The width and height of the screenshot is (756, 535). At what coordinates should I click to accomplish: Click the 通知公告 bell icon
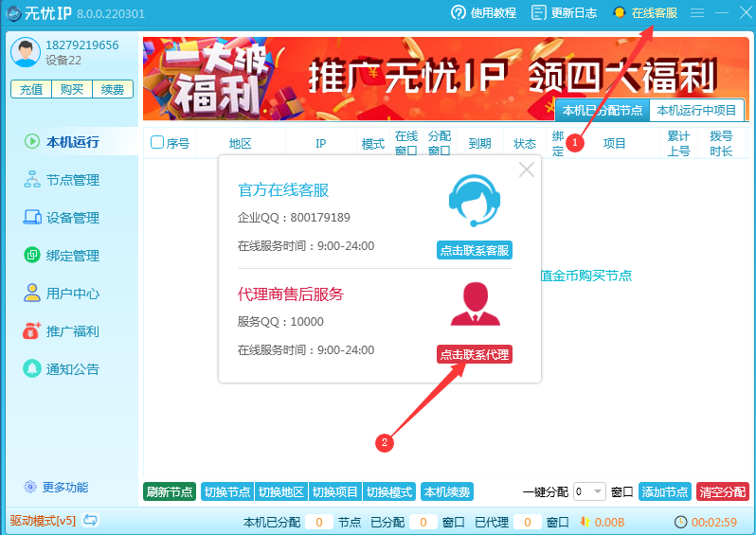pyautogui.click(x=32, y=368)
